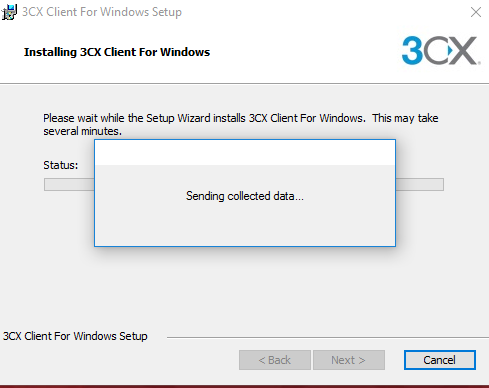489x388 pixels.
Task: Click the 'several minutes.' text line
Action: pyautogui.click(x=83, y=131)
